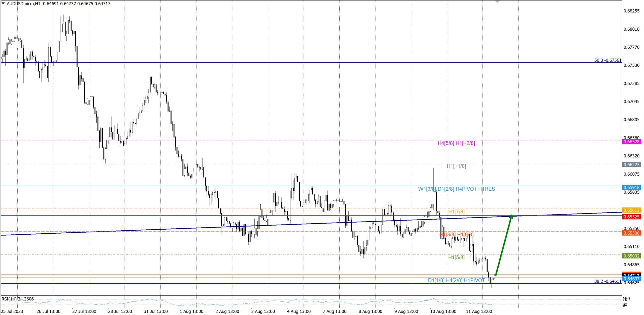
Task: Click W1[3/8] D1[2/8] H4PIVOT H1RES label
Action: [x=456, y=189]
